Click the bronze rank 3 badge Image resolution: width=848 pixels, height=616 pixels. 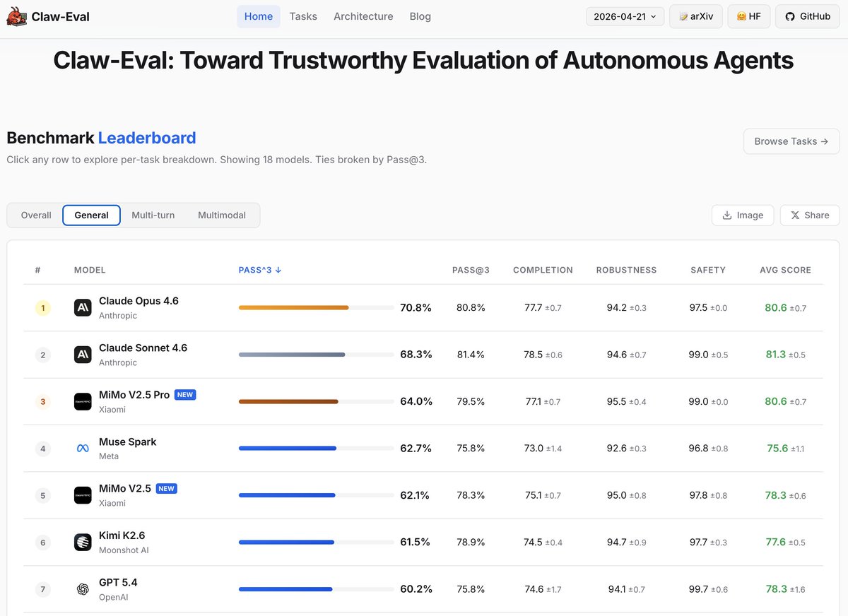pos(42,402)
